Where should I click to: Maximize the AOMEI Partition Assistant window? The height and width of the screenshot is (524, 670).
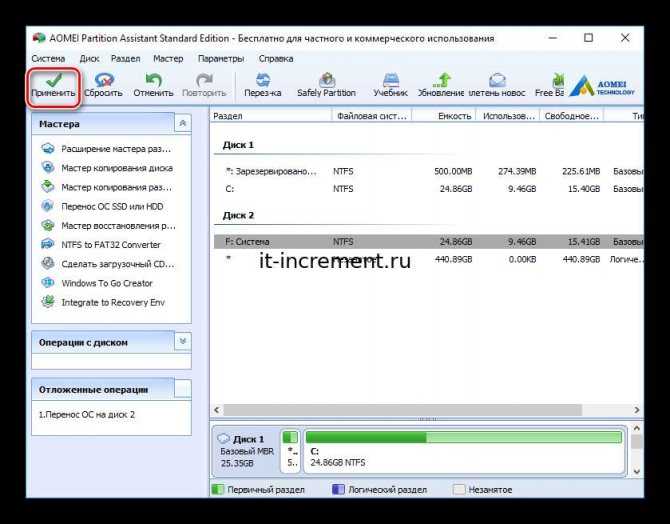[589, 38]
